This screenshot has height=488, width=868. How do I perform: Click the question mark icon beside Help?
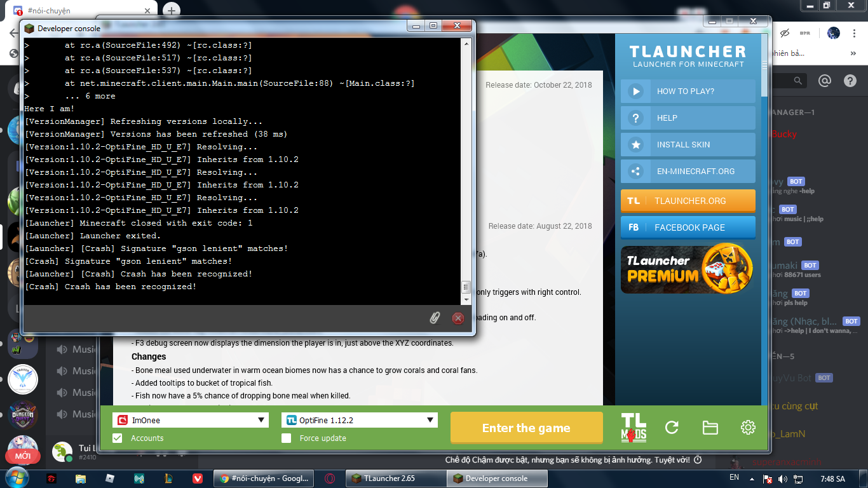(x=635, y=118)
